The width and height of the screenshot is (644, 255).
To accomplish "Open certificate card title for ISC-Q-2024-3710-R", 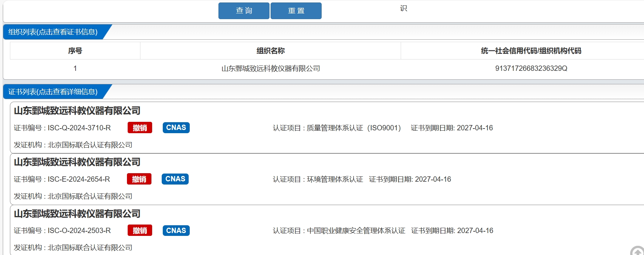I will (77, 111).
